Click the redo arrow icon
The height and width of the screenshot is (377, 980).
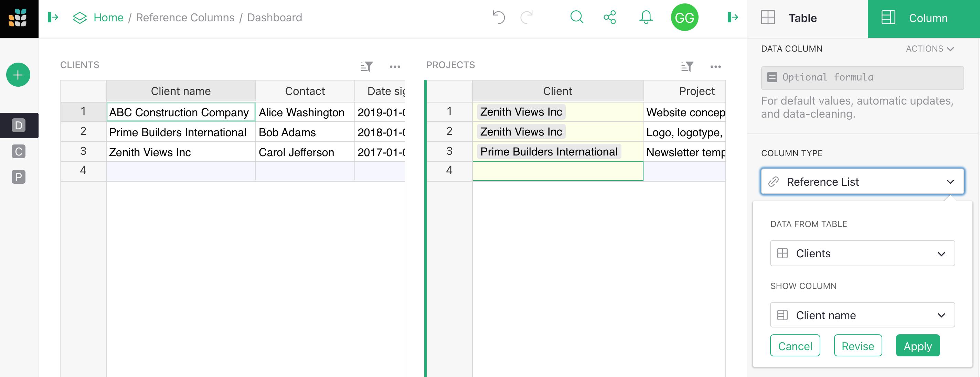pyautogui.click(x=528, y=17)
